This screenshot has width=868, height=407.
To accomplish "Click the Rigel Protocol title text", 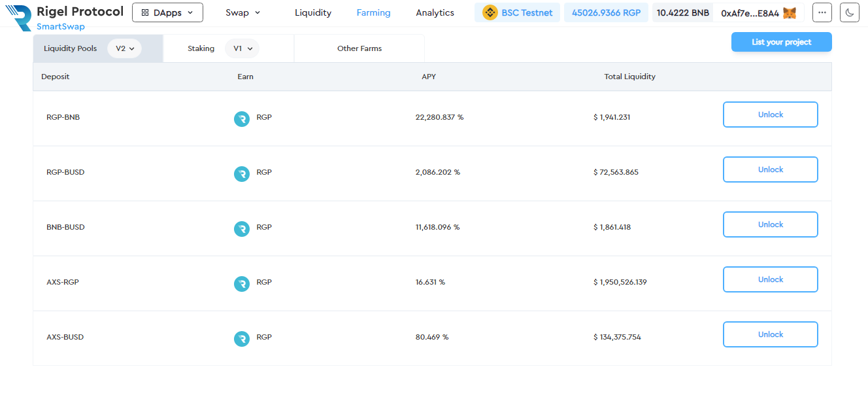I will (x=80, y=11).
